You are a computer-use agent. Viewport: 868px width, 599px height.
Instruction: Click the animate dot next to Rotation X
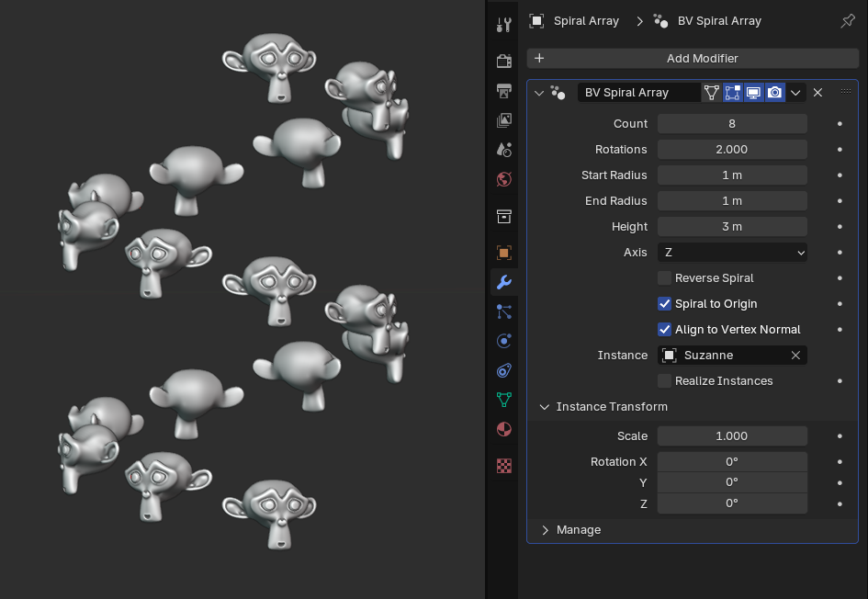click(840, 462)
